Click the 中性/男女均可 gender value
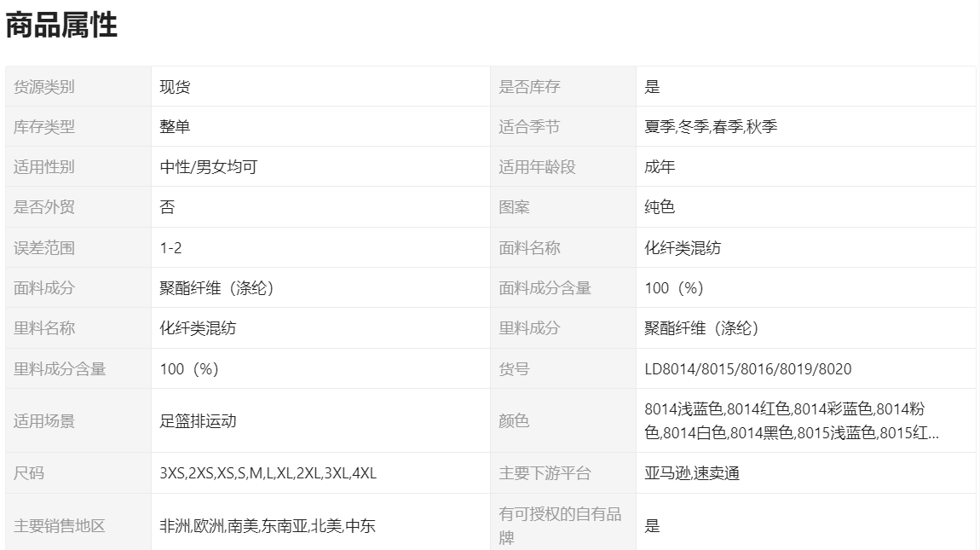 point(208,167)
